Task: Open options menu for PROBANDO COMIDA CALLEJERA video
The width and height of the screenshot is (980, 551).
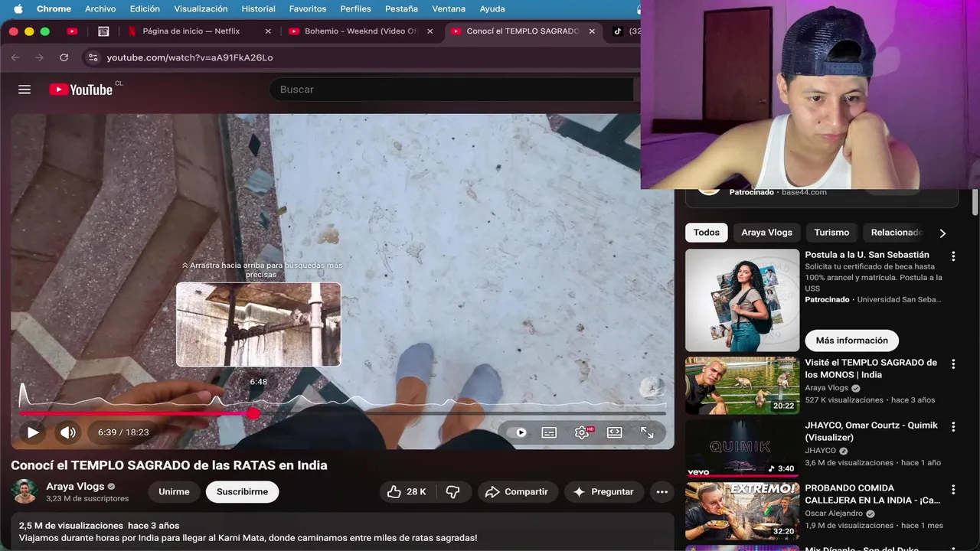Action: [x=953, y=490]
